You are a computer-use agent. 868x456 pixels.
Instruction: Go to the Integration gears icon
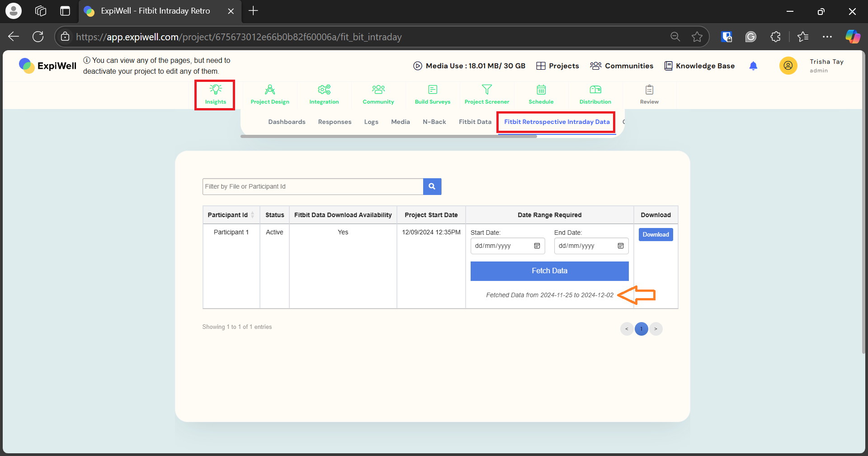point(324,90)
